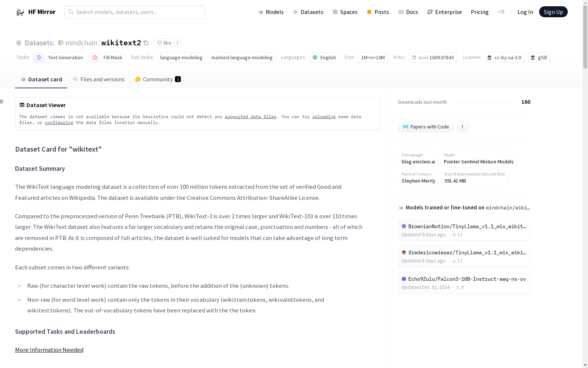The height and width of the screenshot is (368, 588).
Task: Click the Sign Up button
Action: click(x=553, y=12)
